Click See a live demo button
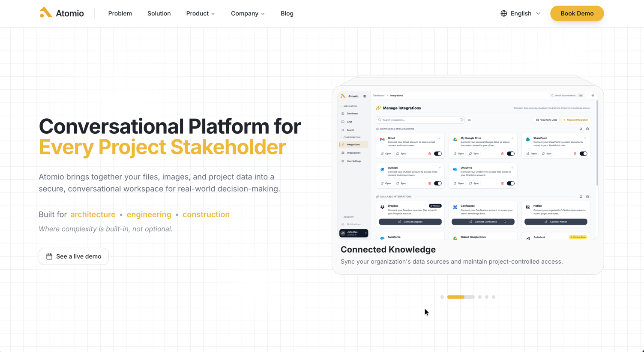 [x=74, y=256]
